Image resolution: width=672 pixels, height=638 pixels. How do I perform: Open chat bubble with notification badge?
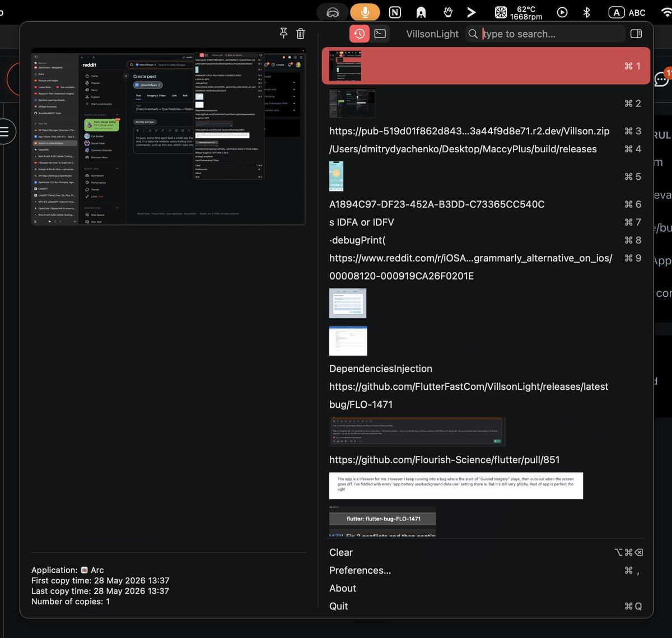click(661, 80)
